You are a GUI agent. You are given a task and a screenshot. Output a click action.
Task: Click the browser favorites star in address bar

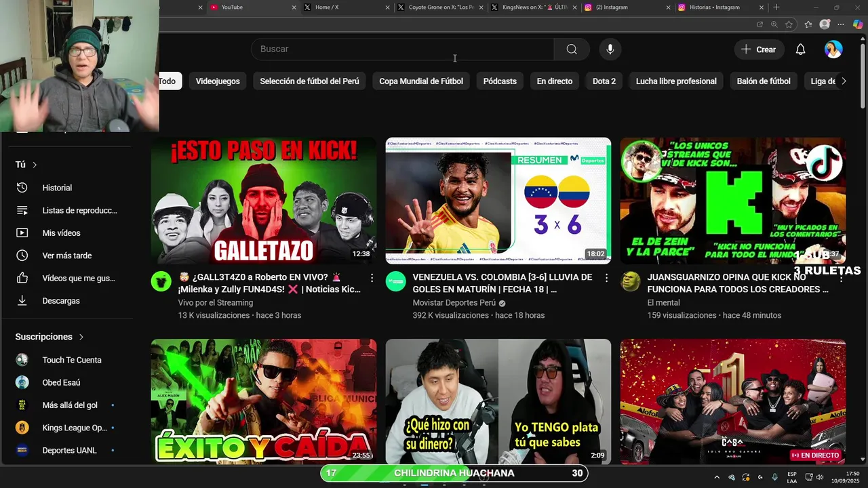[x=789, y=24]
